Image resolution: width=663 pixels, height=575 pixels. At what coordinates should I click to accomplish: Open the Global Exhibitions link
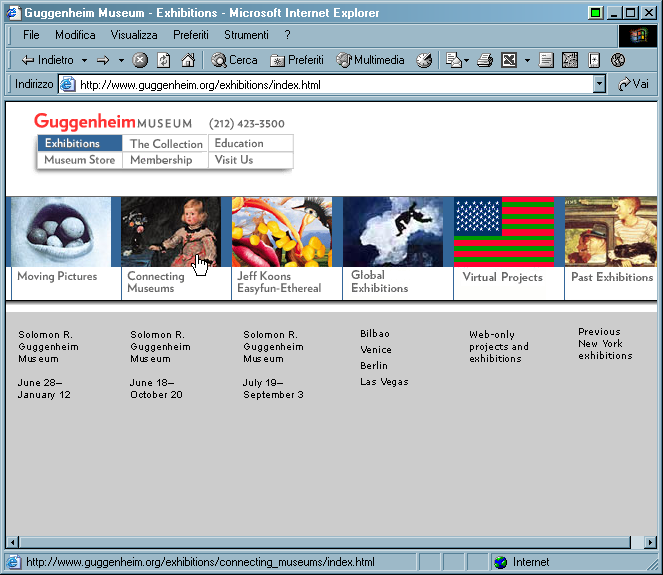pos(380,282)
